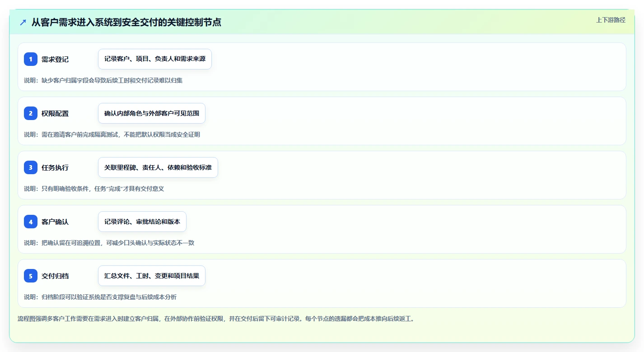Select the 交付归档 step label

coord(55,276)
